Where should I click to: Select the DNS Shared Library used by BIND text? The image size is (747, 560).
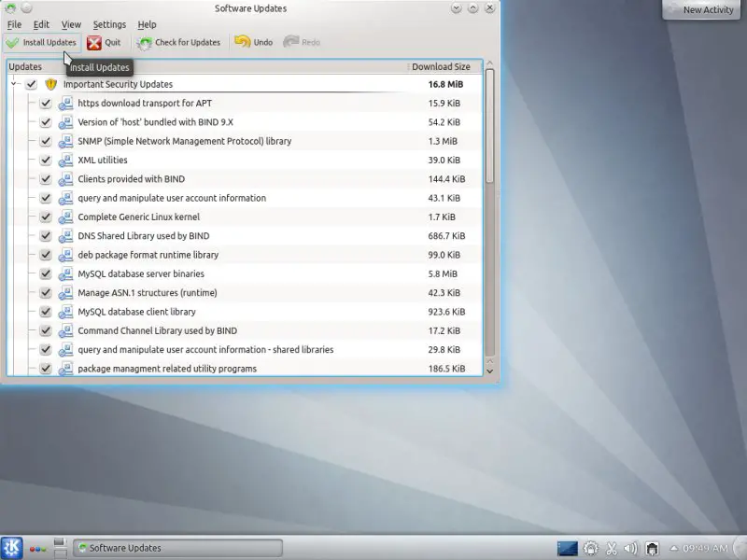tap(144, 236)
